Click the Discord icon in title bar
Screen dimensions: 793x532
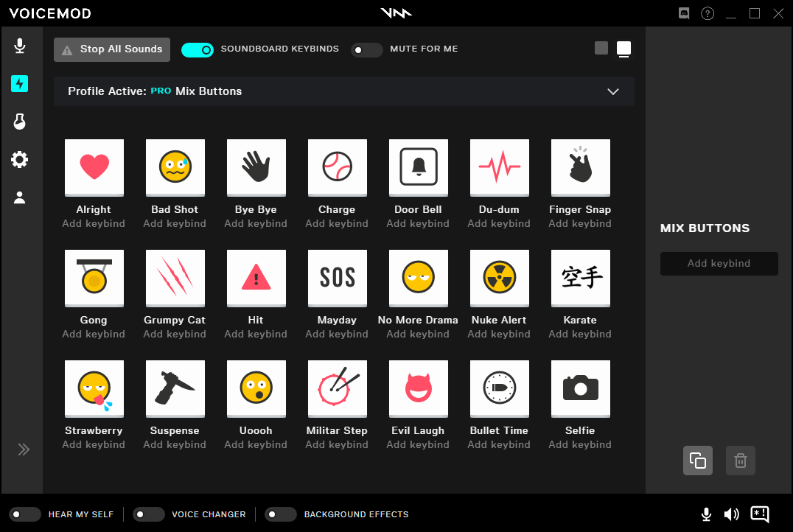coord(684,13)
